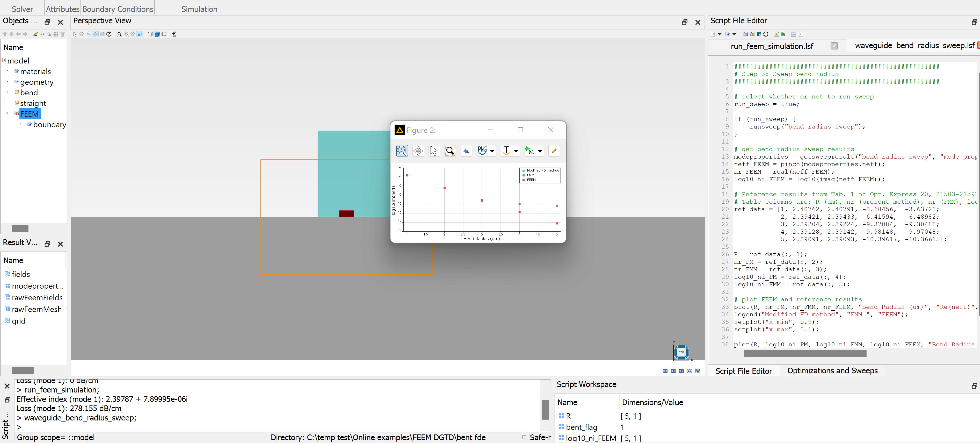Switch to the Boundary Conditions tab
980x443 pixels.
click(x=118, y=9)
